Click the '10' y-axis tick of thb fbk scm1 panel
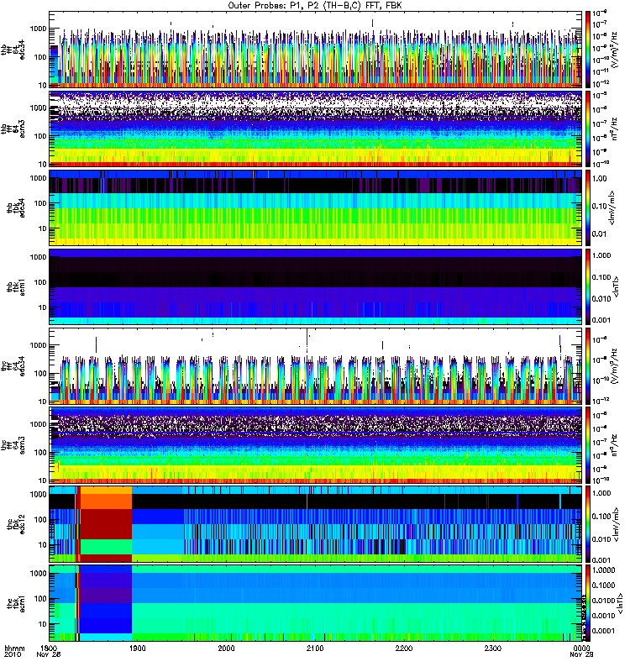 point(42,307)
